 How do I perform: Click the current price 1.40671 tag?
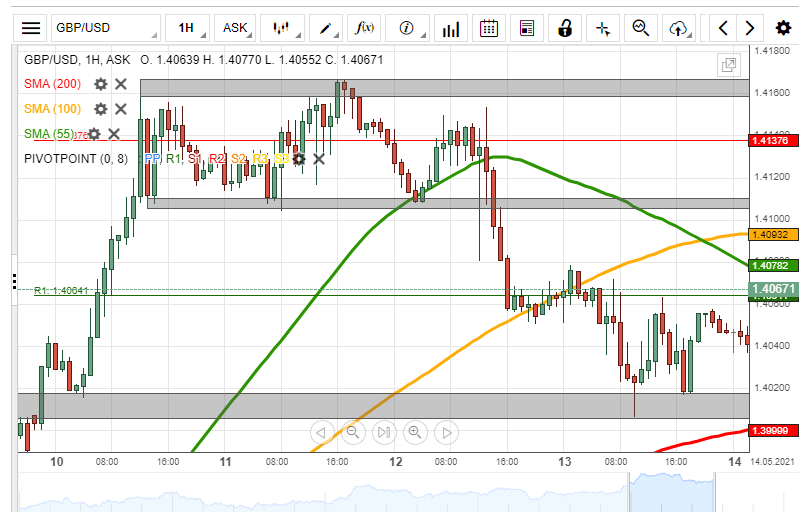[x=774, y=289]
